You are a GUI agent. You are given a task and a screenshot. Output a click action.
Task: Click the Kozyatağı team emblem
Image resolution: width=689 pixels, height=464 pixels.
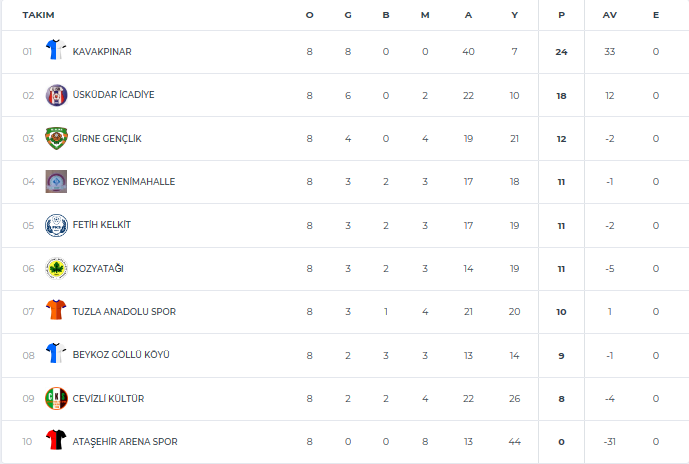click(56, 268)
